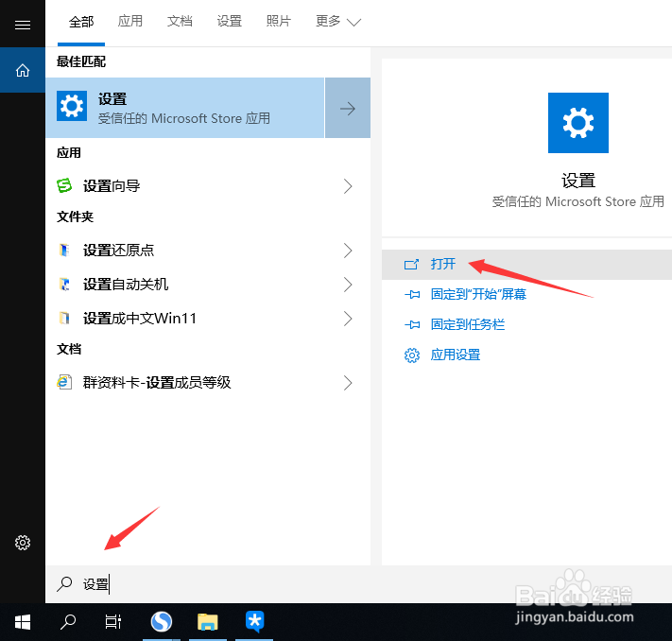This screenshot has height=641, width=672.
Task: Click pin icon beside 固定到"开始"屏幕
Action: point(412,295)
